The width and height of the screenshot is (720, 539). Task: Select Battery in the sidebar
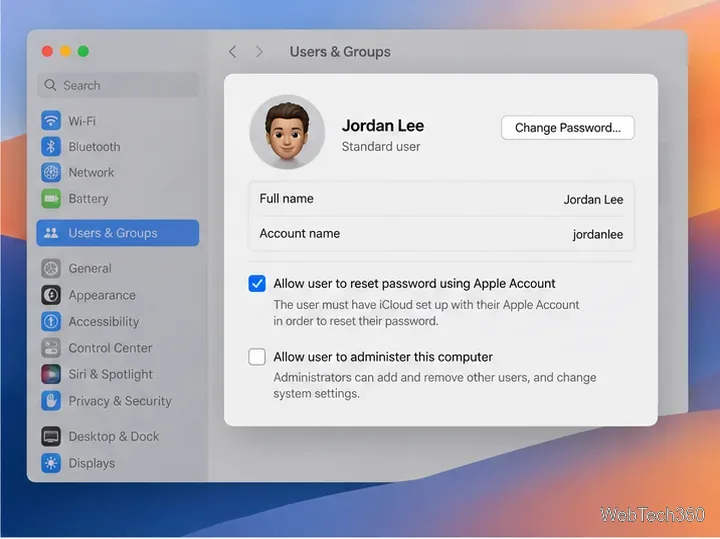point(118,199)
